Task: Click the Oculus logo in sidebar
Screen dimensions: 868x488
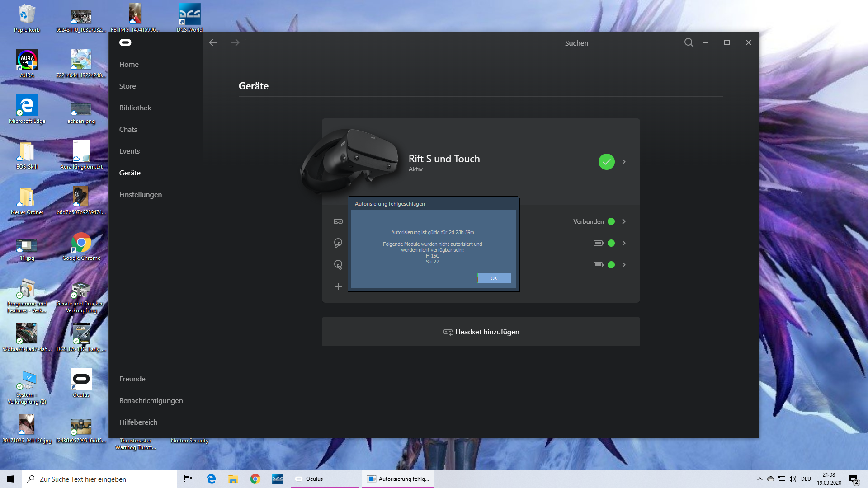Action: [125, 42]
